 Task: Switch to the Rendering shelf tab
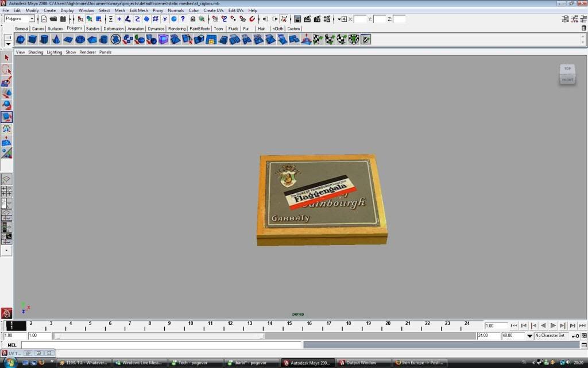(177, 29)
